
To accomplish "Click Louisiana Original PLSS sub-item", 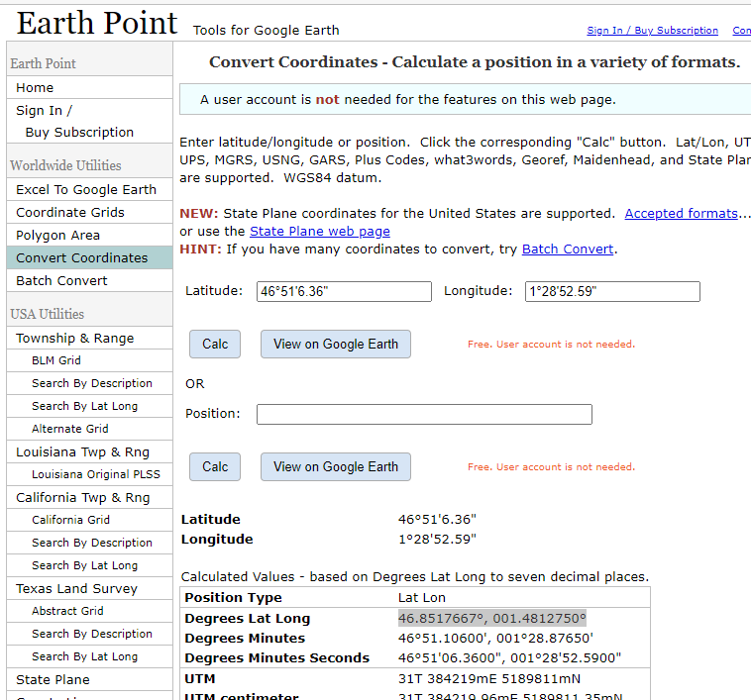I will click(x=95, y=475).
